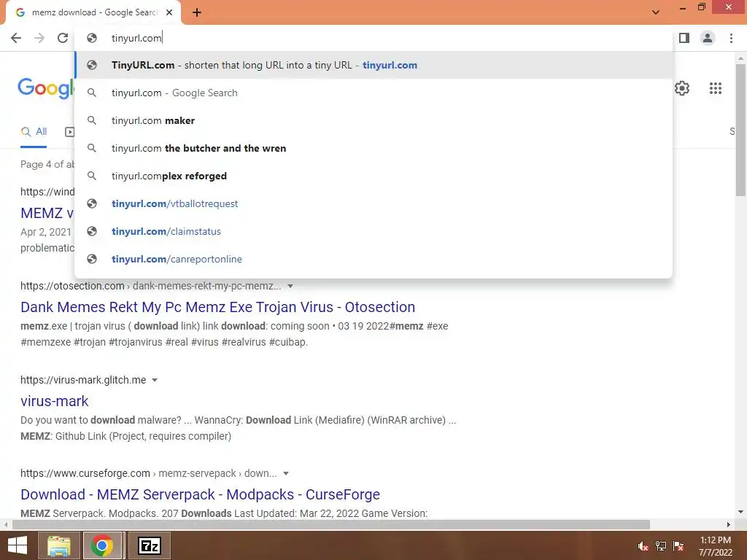Click the Google logo

(x=46, y=88)
